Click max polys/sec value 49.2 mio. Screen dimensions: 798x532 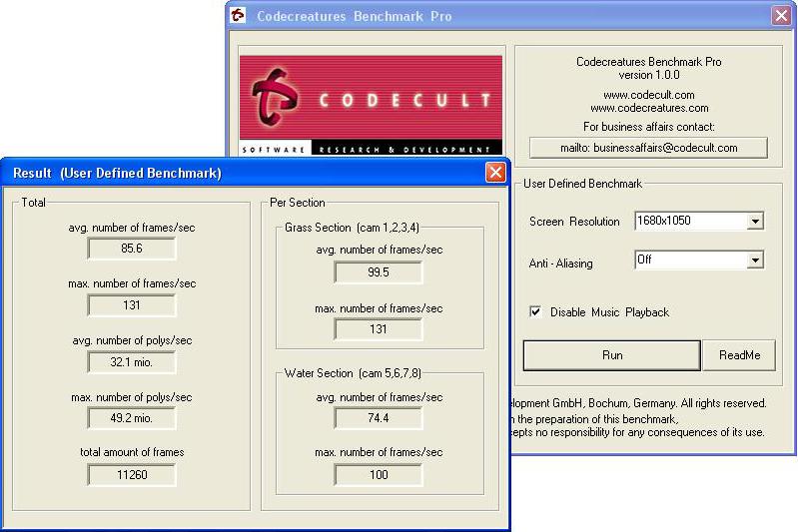pyautogui.click(x=132, y=418)
